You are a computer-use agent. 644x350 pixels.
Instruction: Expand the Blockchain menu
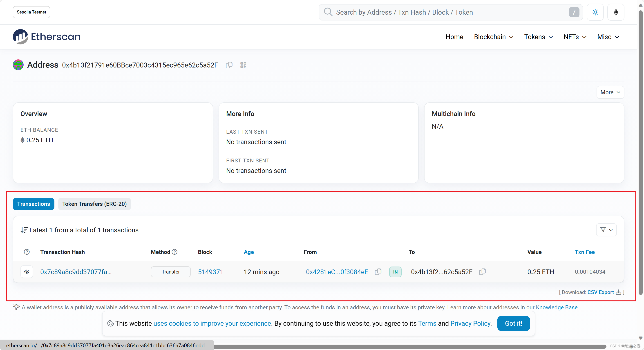tap(494, 37)
